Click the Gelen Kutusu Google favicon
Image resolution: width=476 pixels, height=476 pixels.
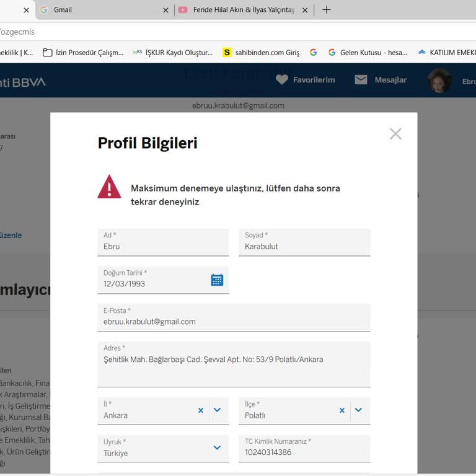click(x=332, y=53)
